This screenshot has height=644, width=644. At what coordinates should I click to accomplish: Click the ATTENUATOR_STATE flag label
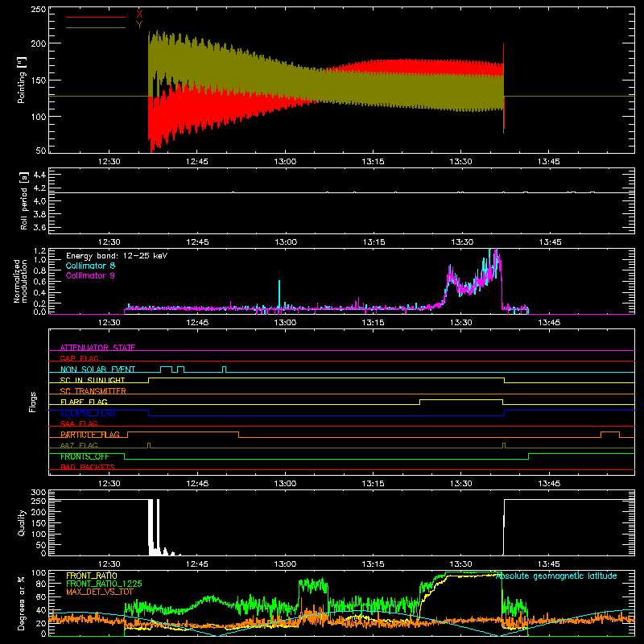(97, 348)
